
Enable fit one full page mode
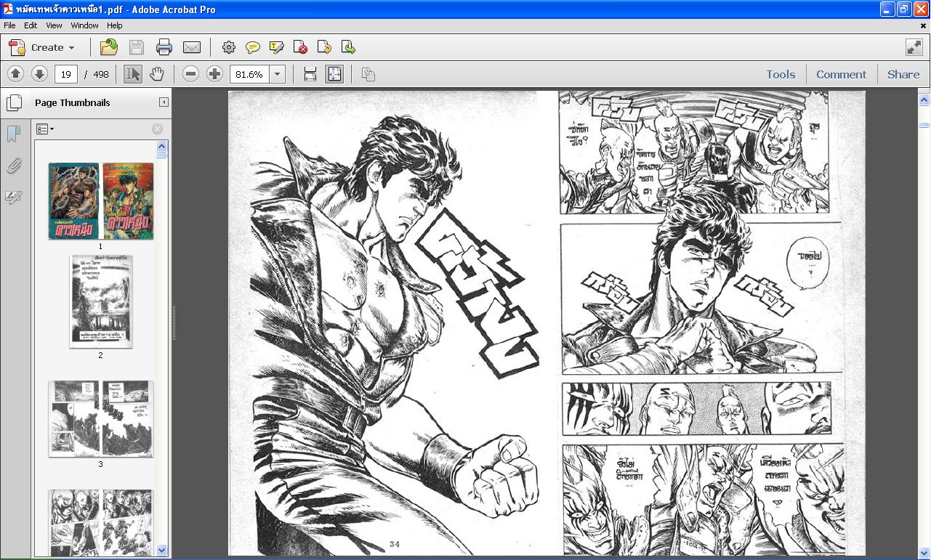(x=334, y=74)
